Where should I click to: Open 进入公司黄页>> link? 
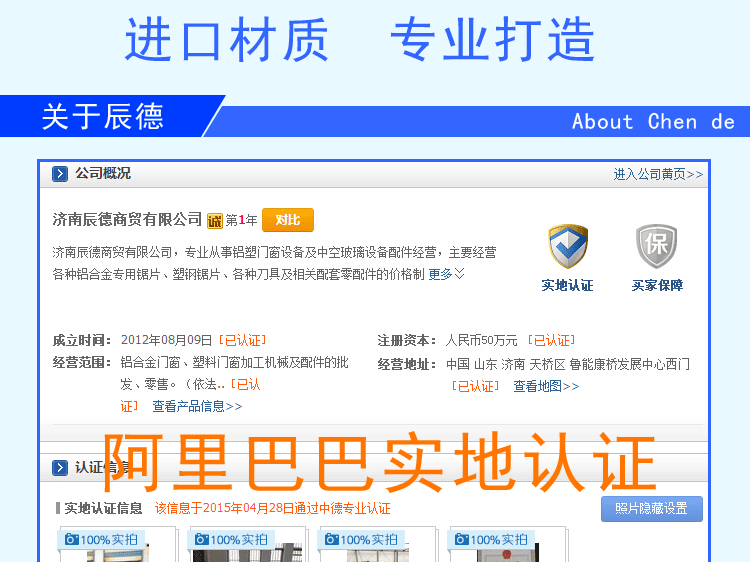click(658, 174)
